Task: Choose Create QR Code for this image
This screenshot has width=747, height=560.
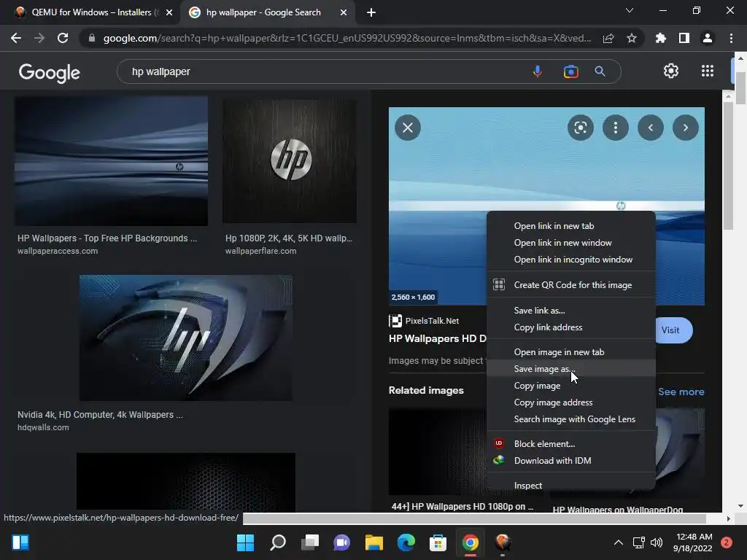Action: [571, 285]
